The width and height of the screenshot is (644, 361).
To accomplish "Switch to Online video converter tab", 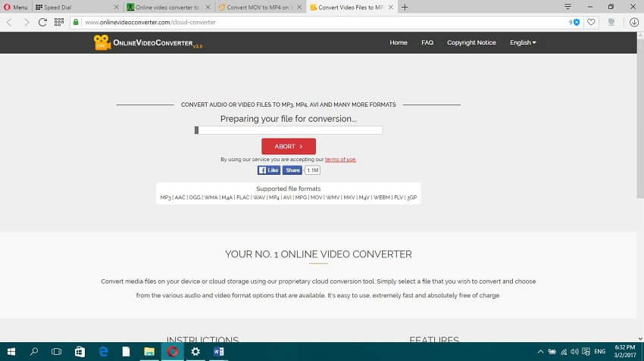I will coord(168,8).
